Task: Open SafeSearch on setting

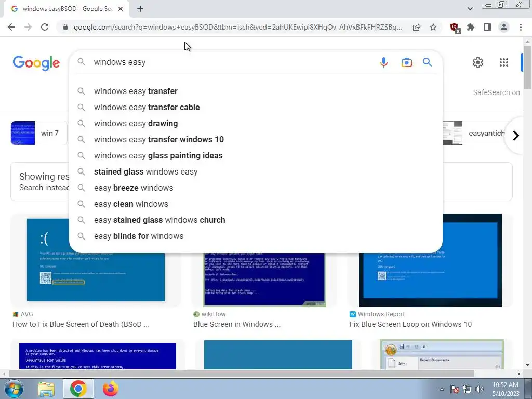Action: [496, 92]
